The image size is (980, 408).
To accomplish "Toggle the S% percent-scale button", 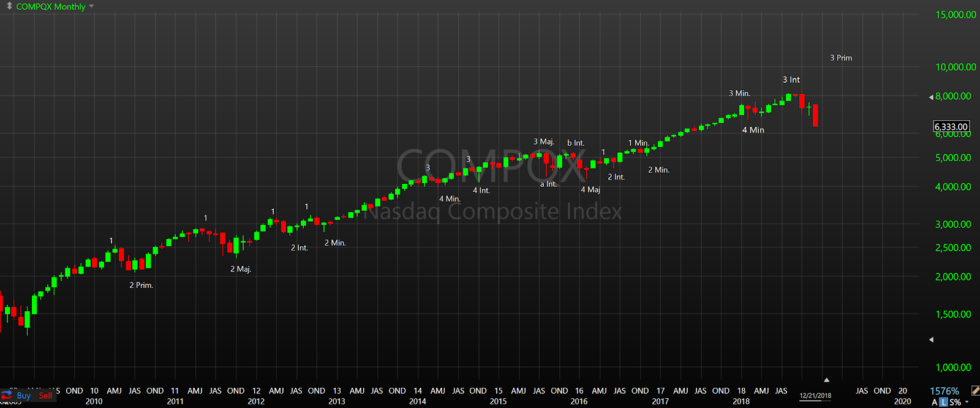I will click(x=956, y=402).
